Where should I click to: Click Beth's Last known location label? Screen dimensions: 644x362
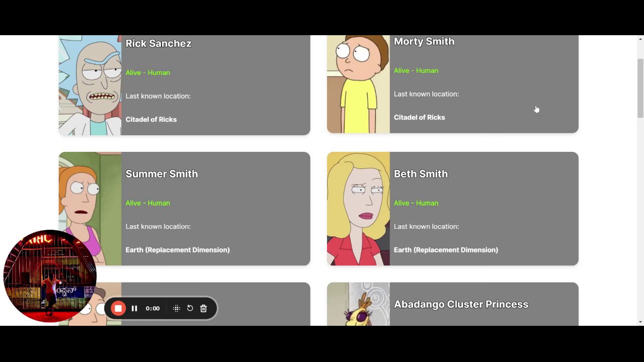(426, 226)
